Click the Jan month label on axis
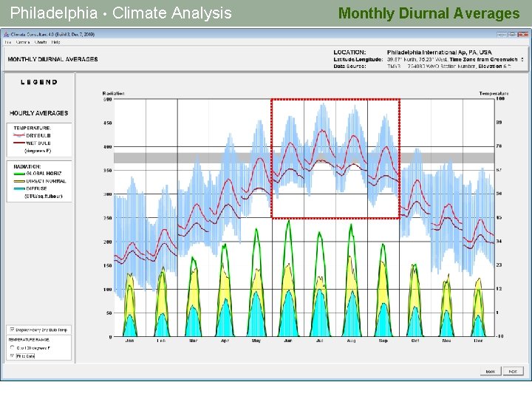Image resolution: width=532 pixels, height=399 pixels. pyautogui.click(x=129, y=341)
